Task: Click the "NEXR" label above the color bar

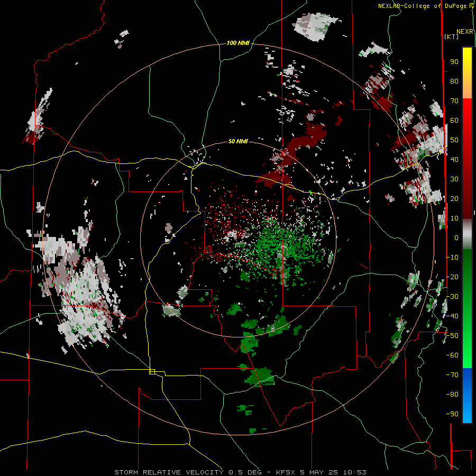Action: point(464,32)
